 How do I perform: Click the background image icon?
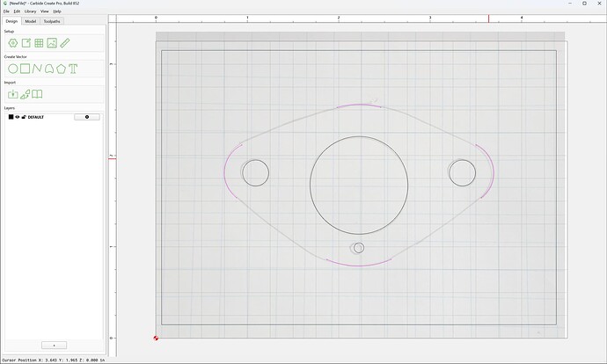pos(52,43)
